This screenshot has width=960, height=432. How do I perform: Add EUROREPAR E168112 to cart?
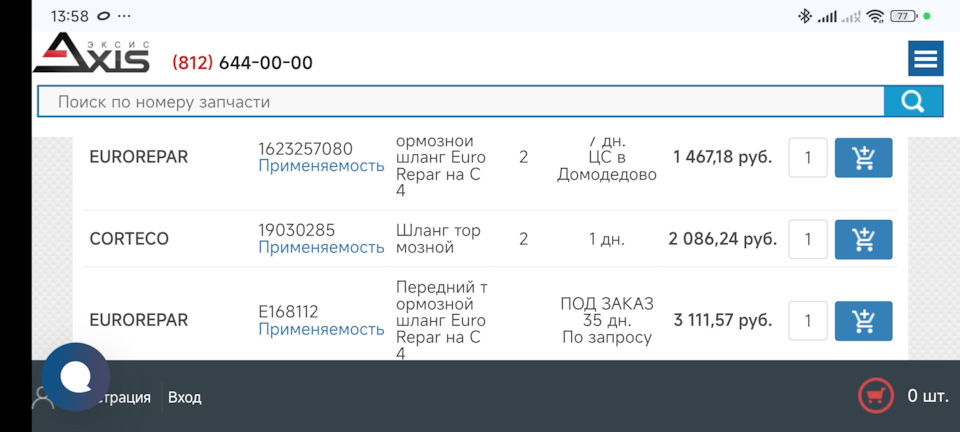(863, 321)
